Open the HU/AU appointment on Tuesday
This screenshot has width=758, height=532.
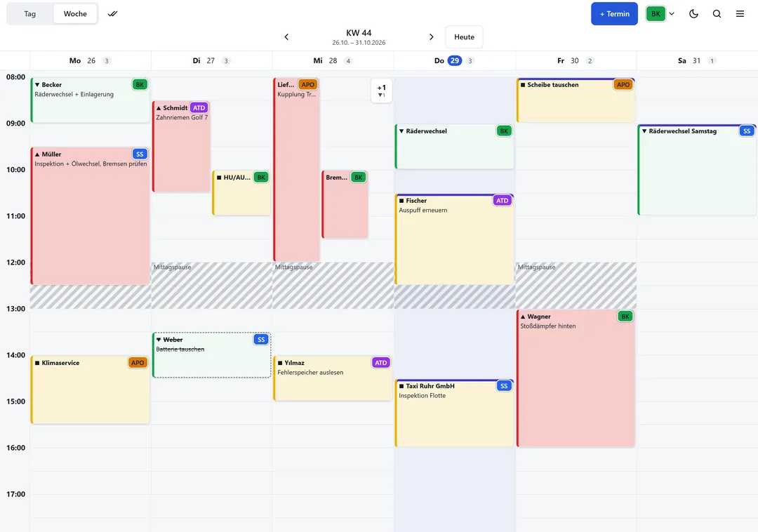point(241,193)
